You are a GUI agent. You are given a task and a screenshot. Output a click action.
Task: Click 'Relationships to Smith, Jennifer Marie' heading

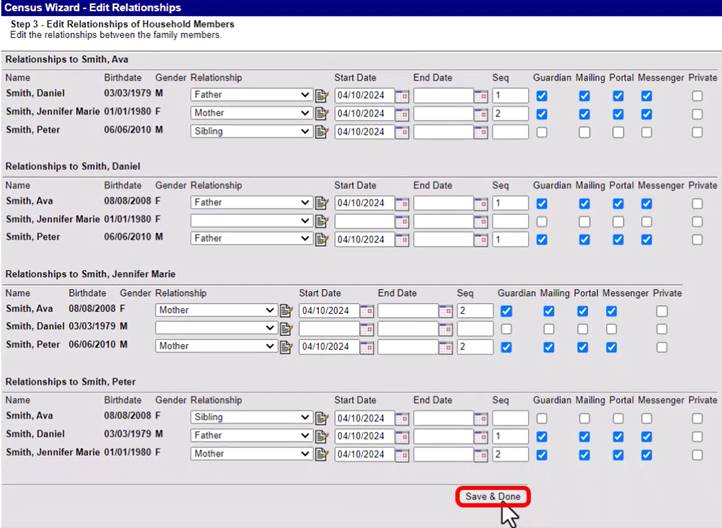tap(90, 274)
